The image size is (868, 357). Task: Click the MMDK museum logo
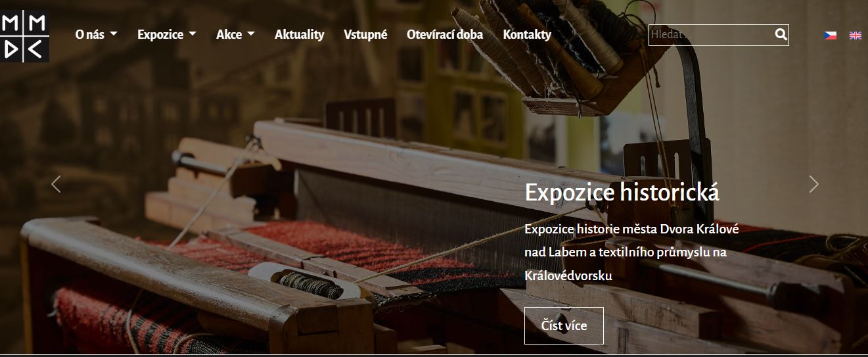tap(24, 36)
